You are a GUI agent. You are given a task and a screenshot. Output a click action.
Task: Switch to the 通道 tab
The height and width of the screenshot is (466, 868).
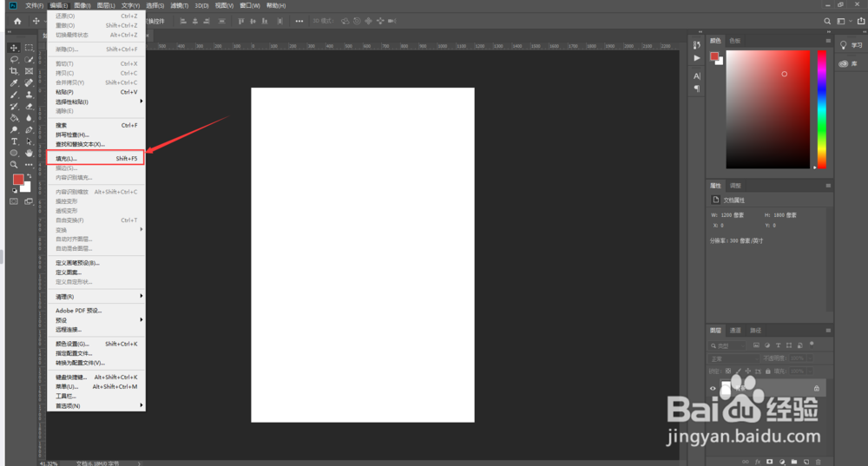735,331
